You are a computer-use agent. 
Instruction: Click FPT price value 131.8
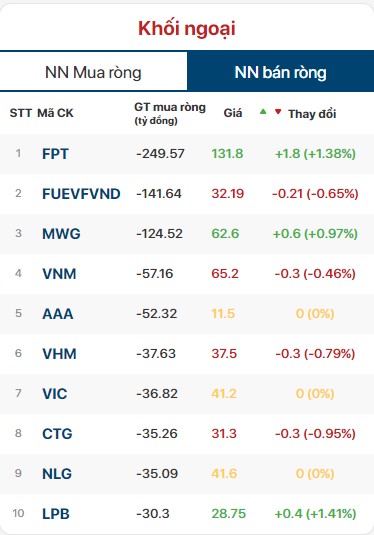coord(227,154)
